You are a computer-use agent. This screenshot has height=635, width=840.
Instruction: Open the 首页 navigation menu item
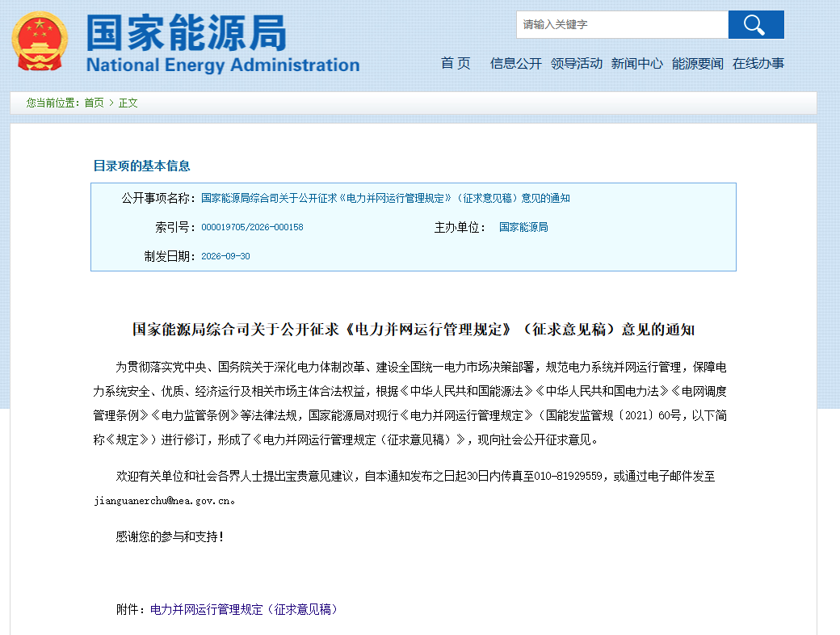point(456,63)
